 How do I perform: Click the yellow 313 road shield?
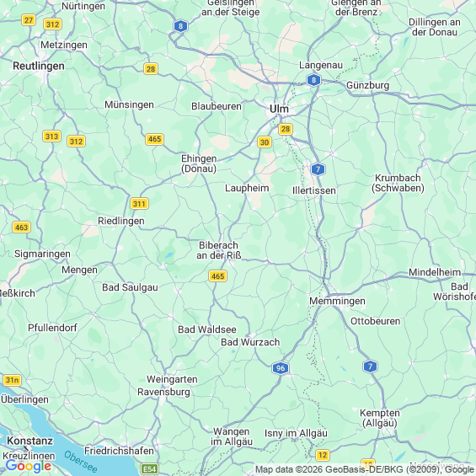[x=51, y=136]
